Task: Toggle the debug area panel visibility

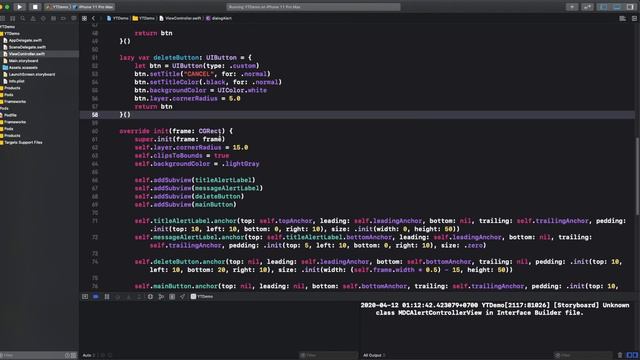Action: coord(617,7)
